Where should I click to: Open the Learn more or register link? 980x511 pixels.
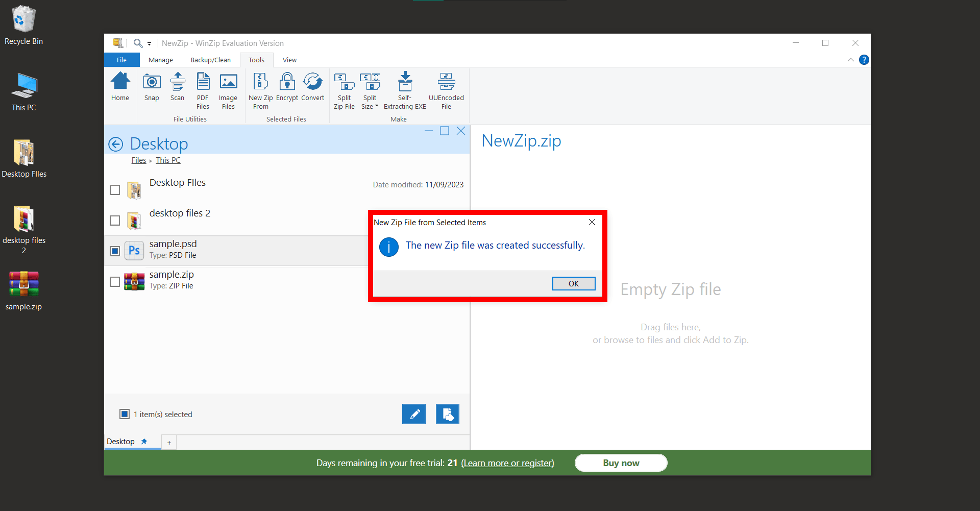(x=507, y=463)
